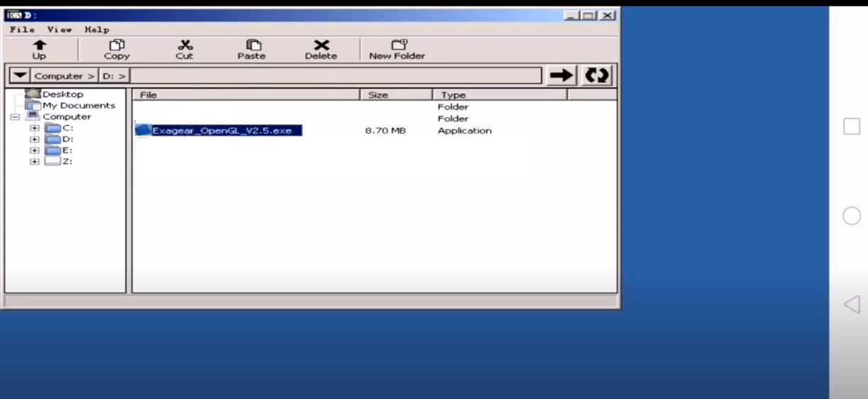Select Exagear_OpenGL_V2.5.exe file

point(222,131)
